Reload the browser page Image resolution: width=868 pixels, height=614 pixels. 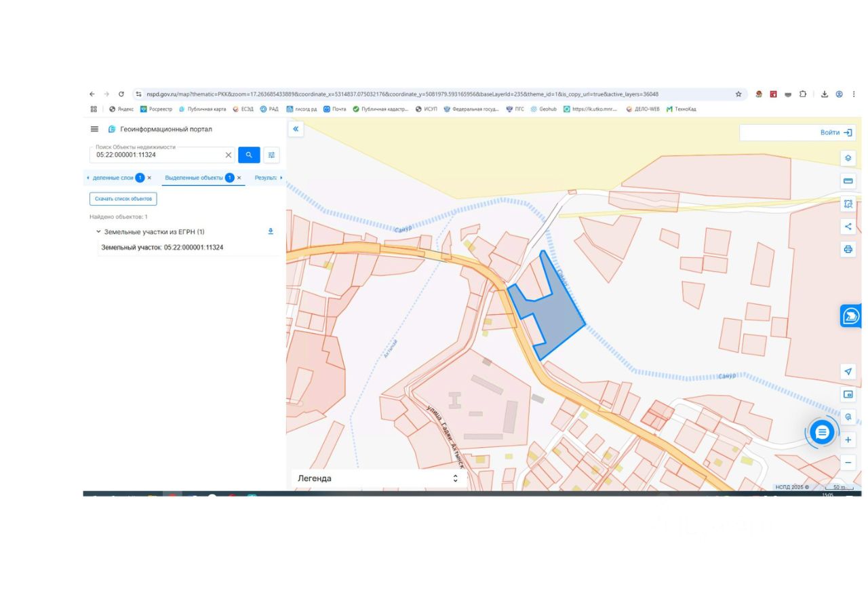(x=121, y=94)
